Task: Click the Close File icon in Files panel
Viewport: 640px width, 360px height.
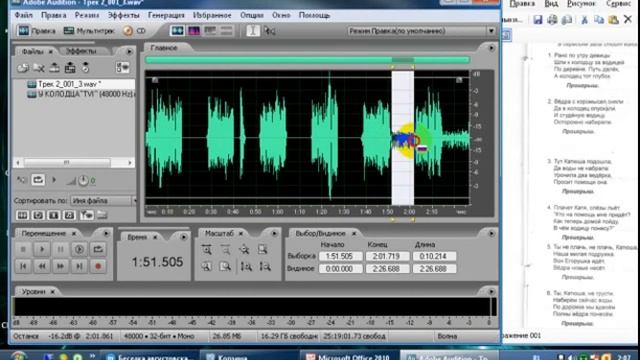Action: (39, 68)
